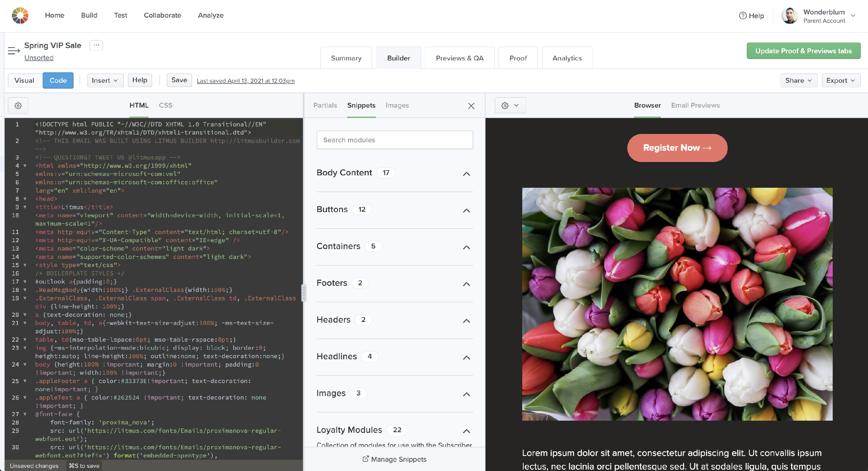868x471 pixels.
Task: Open code editor settings gear icon
Action: [18, 105]
